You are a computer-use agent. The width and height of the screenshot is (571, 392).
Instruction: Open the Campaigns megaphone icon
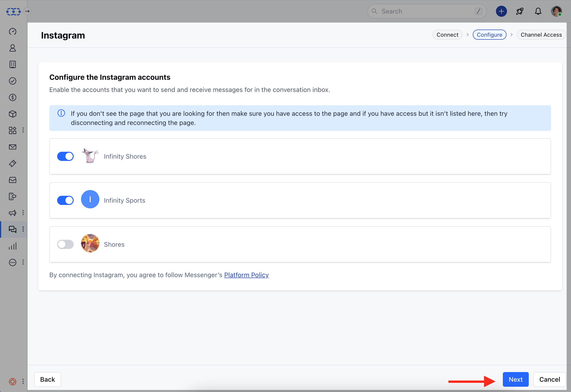coord(13,213)
